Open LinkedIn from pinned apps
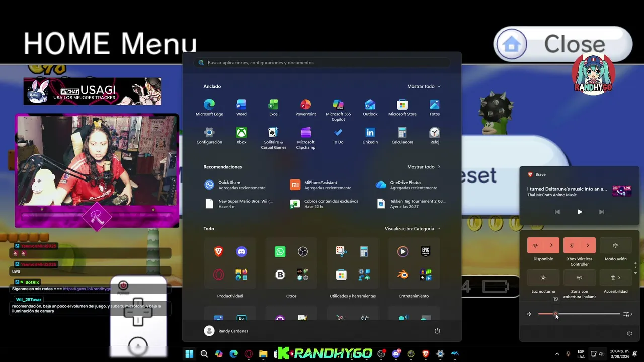Viewport: 644px width, 362px height. tap(370, 136)
